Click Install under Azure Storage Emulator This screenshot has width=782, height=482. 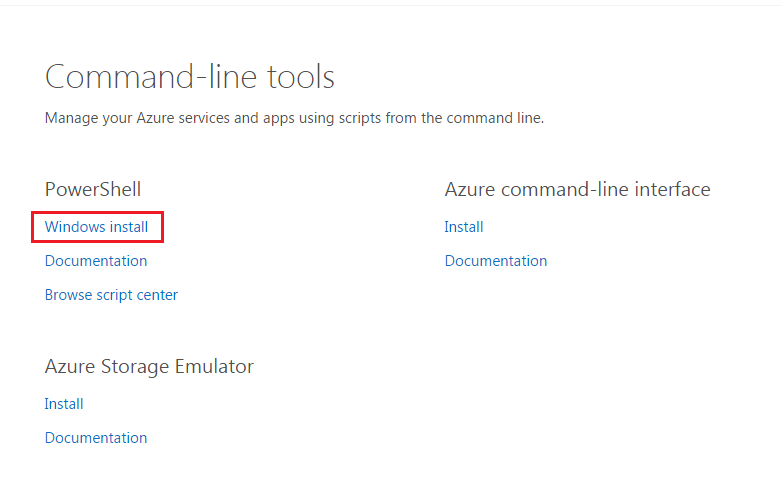point(64,404)
